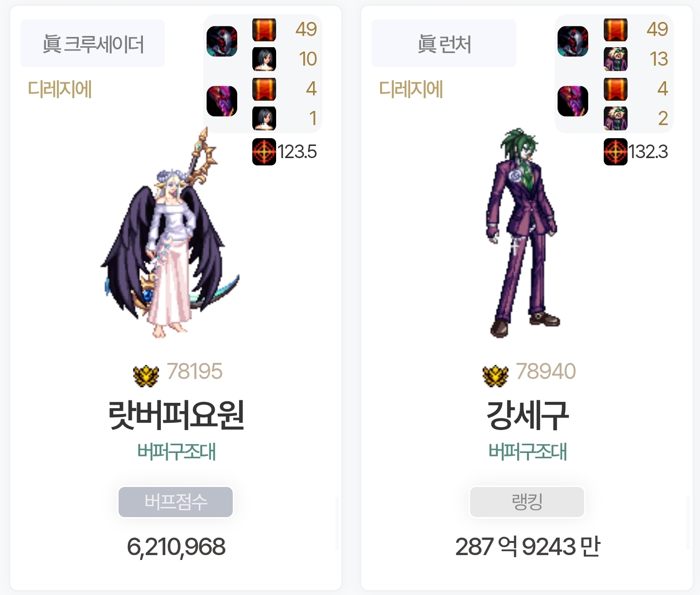The height and width of the screenshot is (595, 700).
Task: Click the green-haired portrait icon beside 13
Action: pos(615,59)
